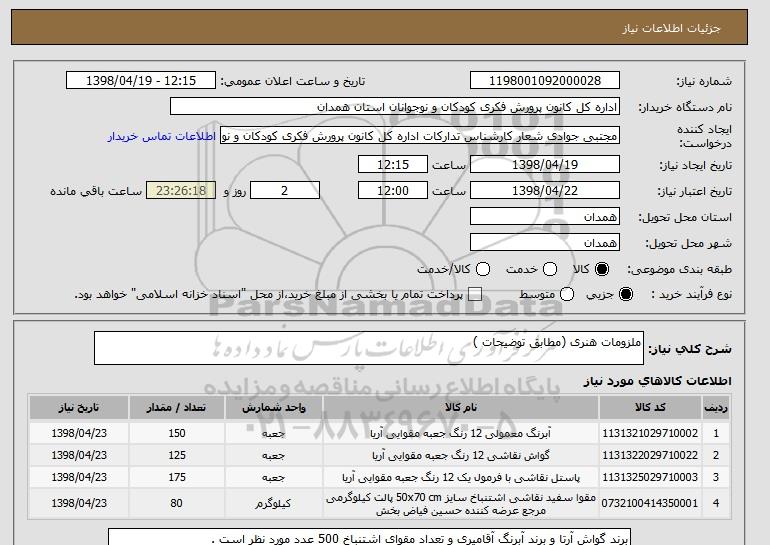Click the creation time field 12:15

coord(393,164)
